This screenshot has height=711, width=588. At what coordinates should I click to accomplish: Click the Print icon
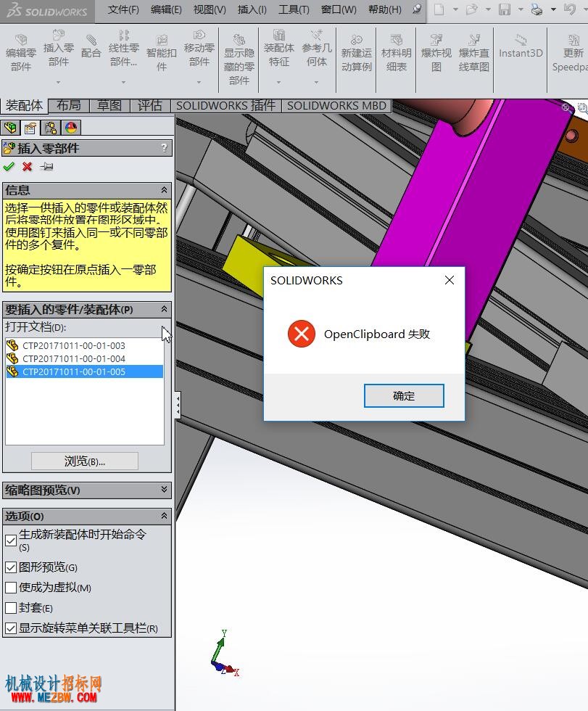(x=537, y=9)
